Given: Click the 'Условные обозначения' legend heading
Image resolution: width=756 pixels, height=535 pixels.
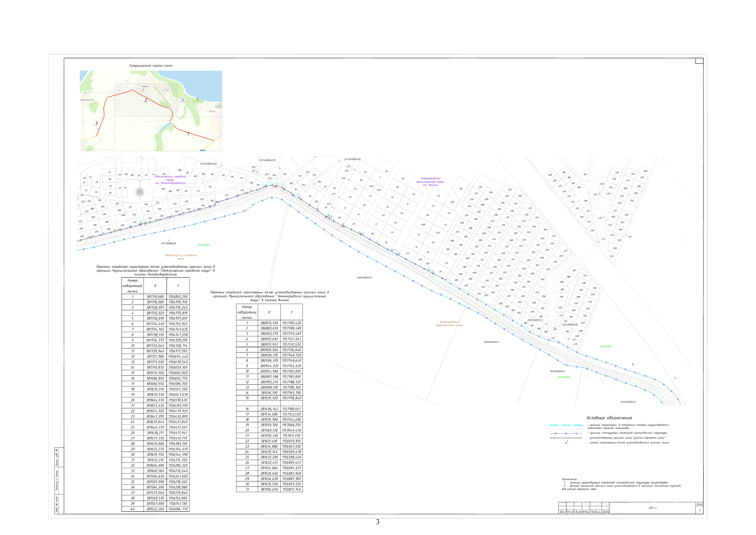Looking at the screenshot, I should [x=609, y=418].
